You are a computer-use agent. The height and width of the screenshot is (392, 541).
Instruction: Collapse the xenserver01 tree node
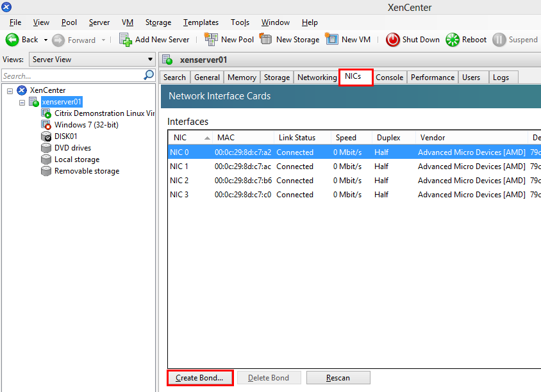[x=22, y=102]
